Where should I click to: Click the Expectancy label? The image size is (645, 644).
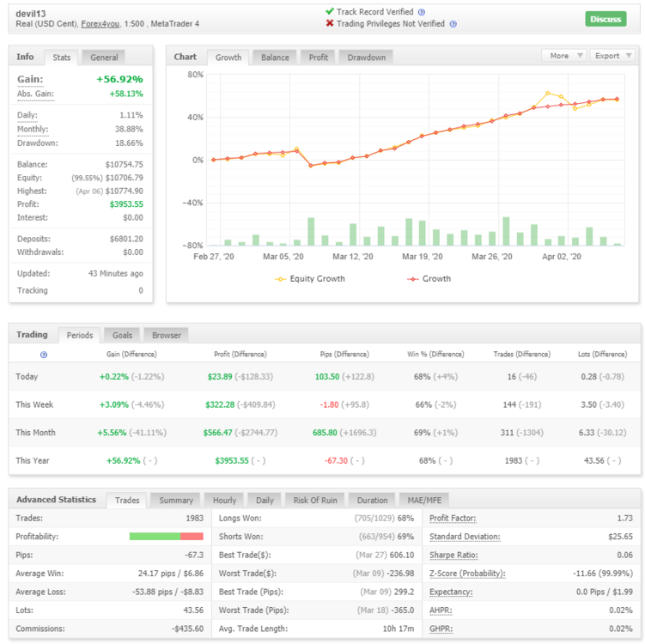[x=451, y=592]
